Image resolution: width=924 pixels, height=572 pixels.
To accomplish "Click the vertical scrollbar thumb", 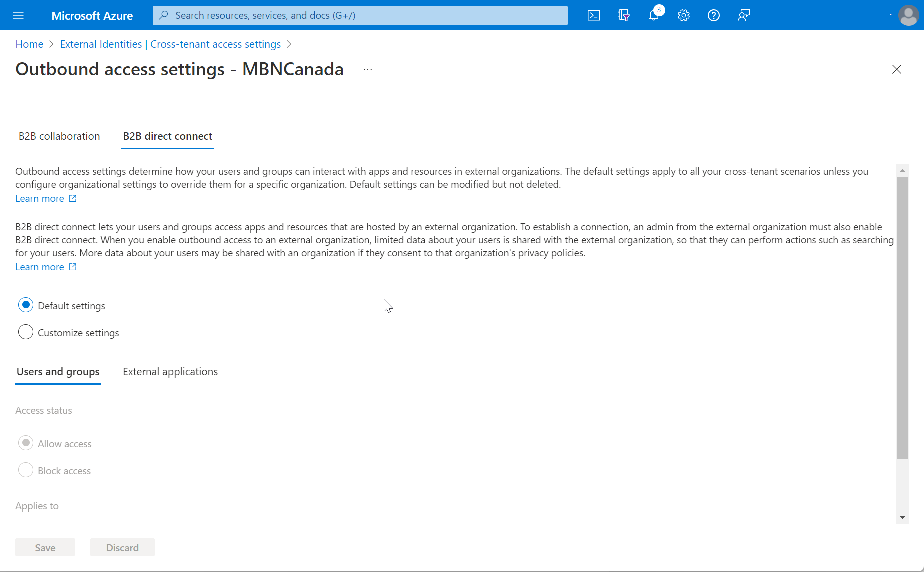I will coord(902,318).
